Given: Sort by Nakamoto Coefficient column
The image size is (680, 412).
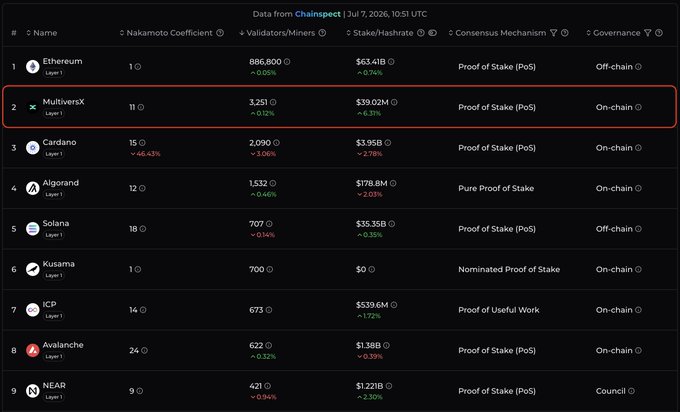Looking at the screenshot, I should (166, 33).
